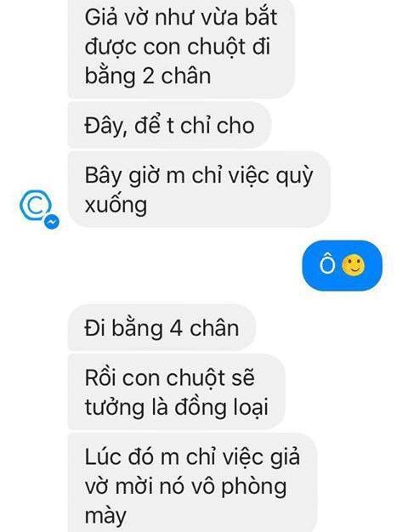This screenshot has height=532, width=408.
Task: Select the 'Đi bằng 4 chân' message bubble
Action: (x=161, y=328)
